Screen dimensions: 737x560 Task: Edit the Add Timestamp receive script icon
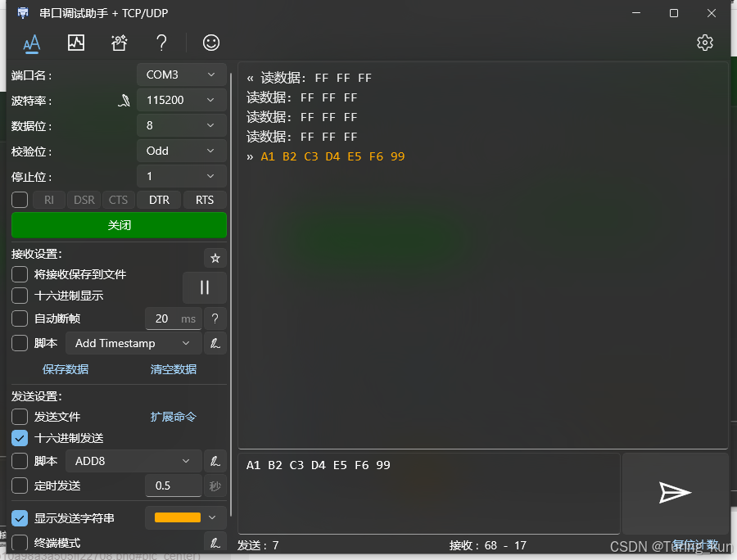tap(215, 343)
